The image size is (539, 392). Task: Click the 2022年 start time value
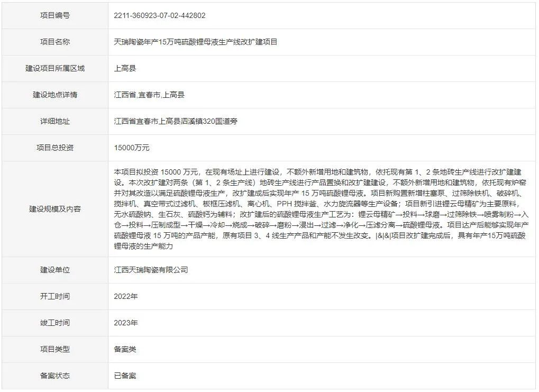tap(126, 296)
